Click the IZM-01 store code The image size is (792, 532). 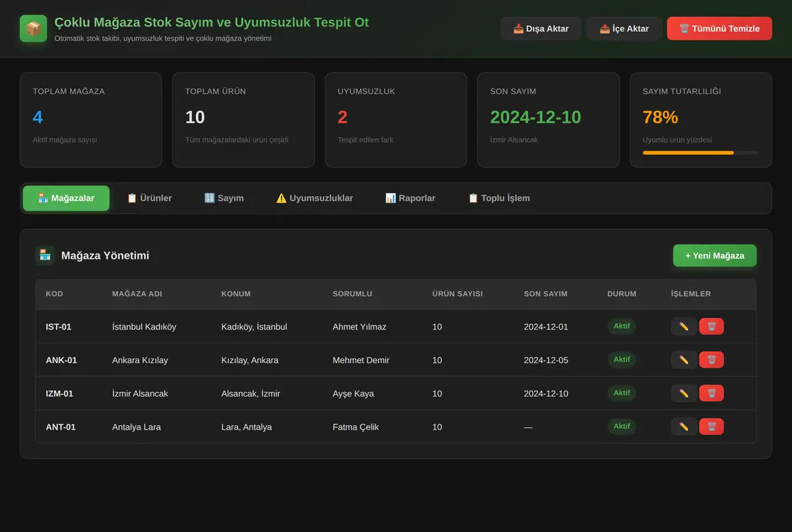tap(59, 393)
